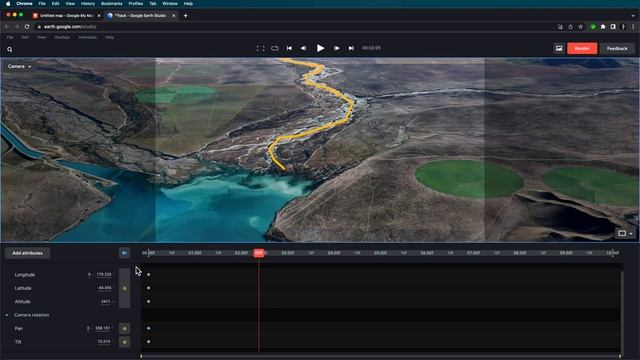Reload the page
The image size is (640, 360).
pyautogui.click(x=27, y=27)
